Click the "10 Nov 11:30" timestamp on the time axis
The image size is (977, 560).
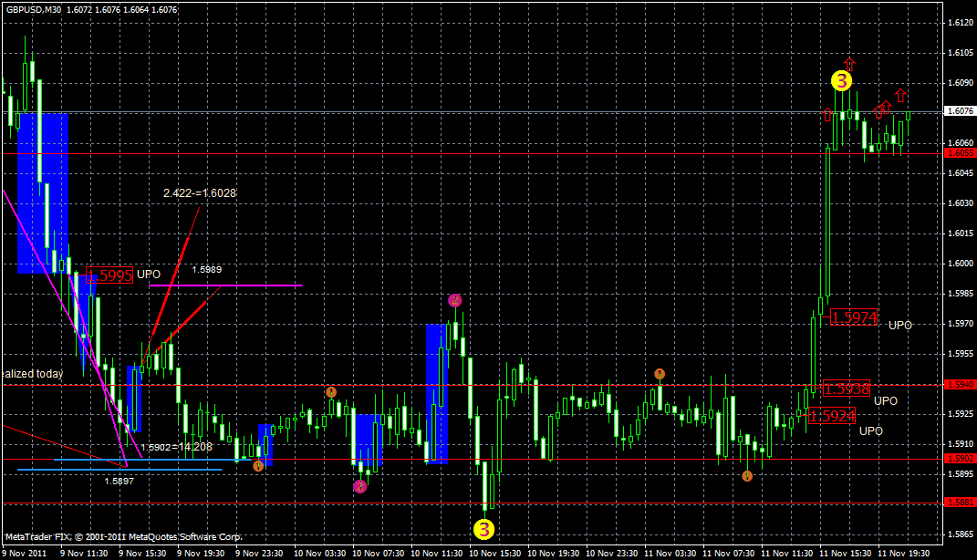439,552
